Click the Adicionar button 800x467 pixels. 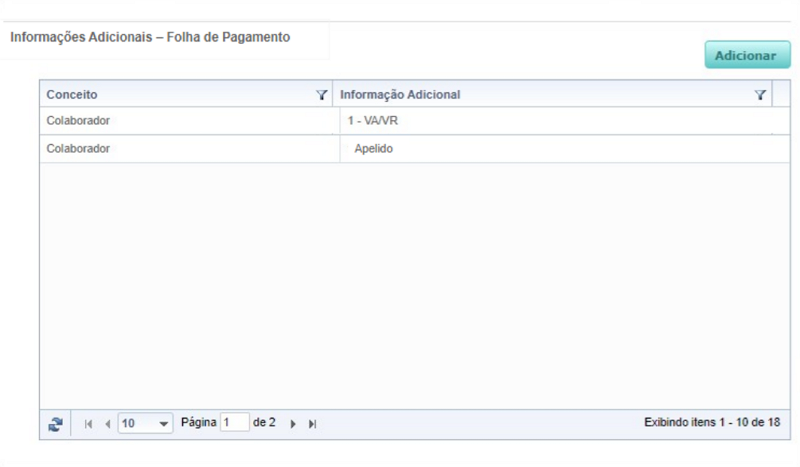747,55
